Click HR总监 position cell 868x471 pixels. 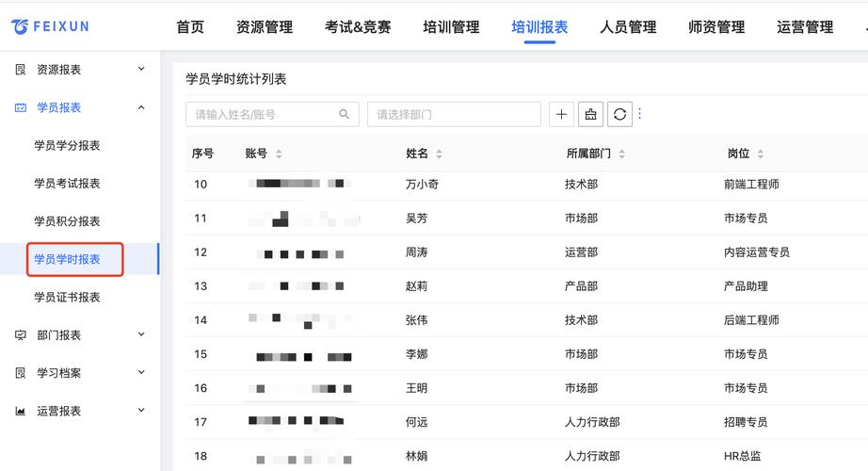(x=743, y=456)
